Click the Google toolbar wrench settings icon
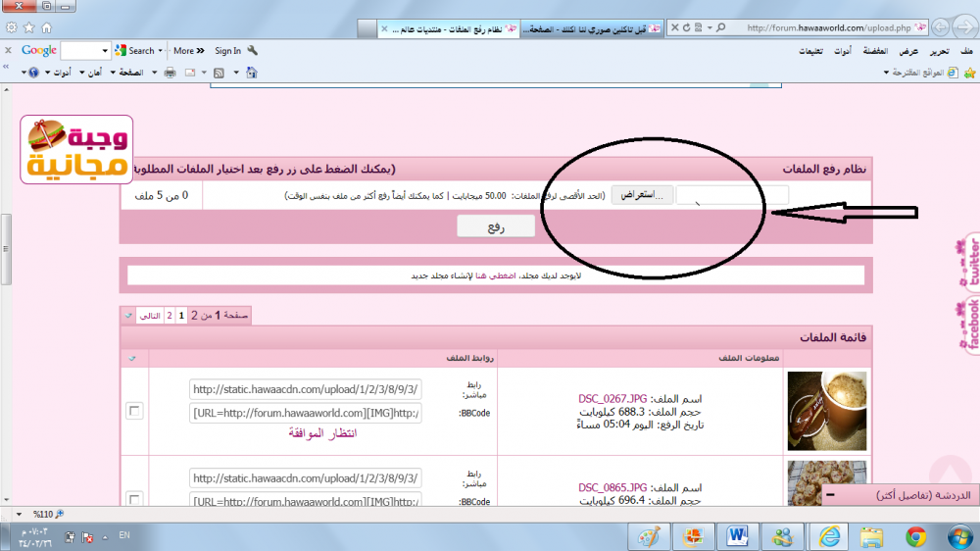Screen dimensions: 980x551 click(x=253, y=51)
